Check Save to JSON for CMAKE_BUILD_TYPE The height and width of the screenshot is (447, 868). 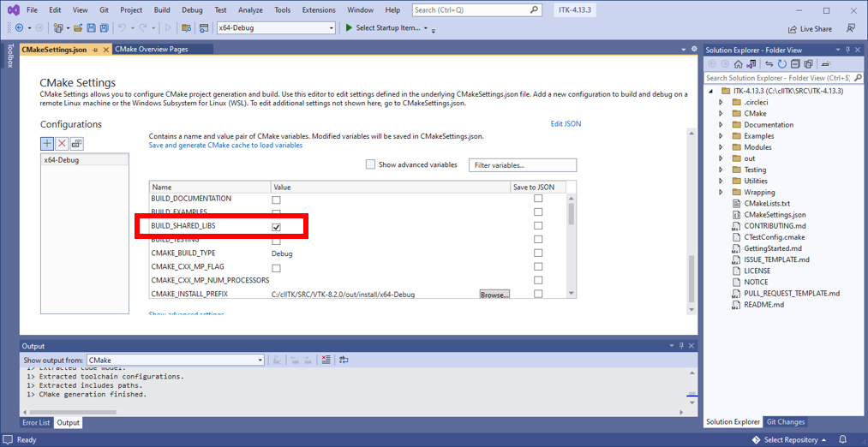click(537, 253)
